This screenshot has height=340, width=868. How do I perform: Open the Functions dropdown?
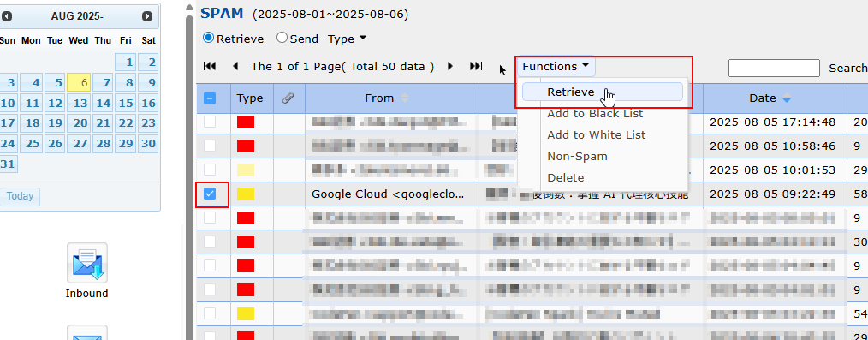pos(556,67)
